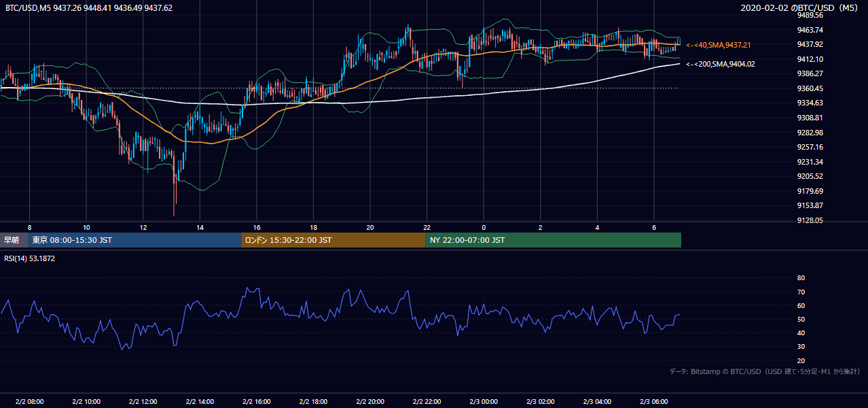
Task: Click RSI scale level 30
Action: 801,347
